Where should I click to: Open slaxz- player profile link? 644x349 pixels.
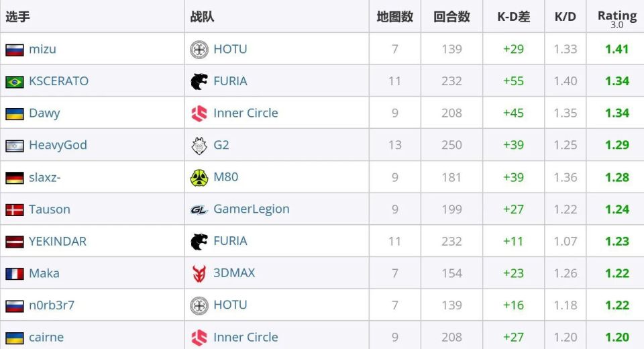point(45,177)
